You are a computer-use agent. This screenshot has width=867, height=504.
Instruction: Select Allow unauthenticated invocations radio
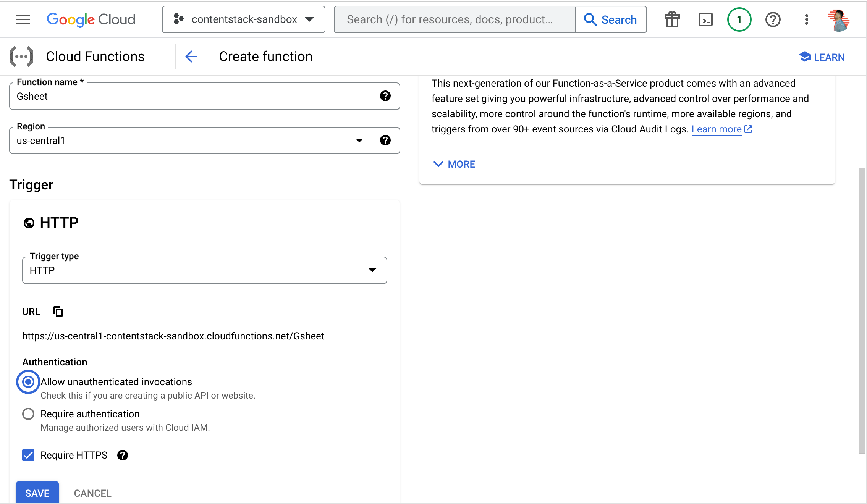tap(28, 382)
